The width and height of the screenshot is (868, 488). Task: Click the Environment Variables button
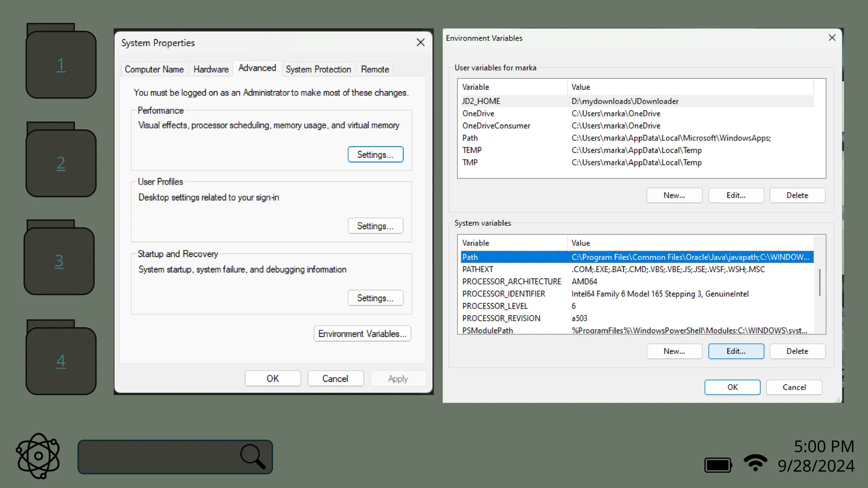pos(362,334)
